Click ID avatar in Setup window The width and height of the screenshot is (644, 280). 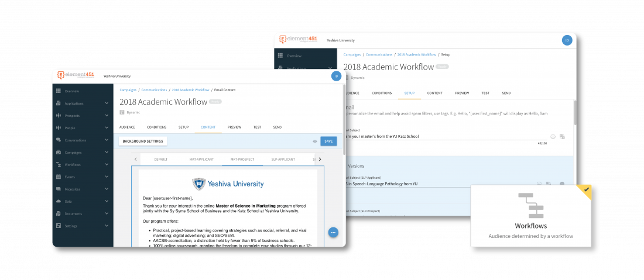(567, 40)
